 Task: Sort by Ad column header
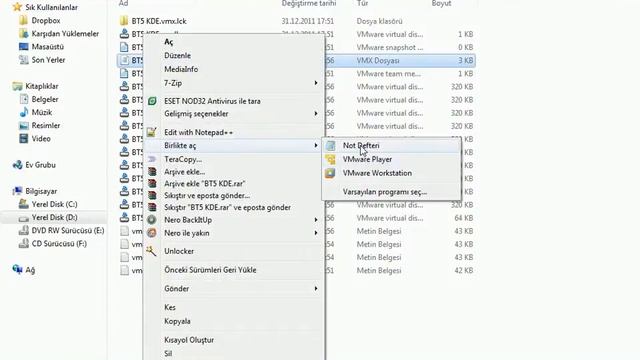coord(123,3)
